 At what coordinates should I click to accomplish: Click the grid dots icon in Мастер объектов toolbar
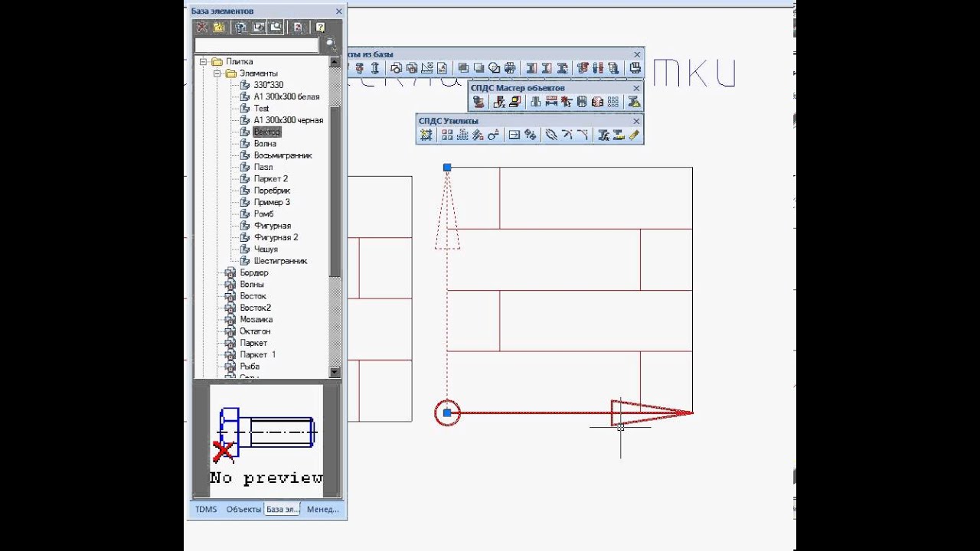612,102
